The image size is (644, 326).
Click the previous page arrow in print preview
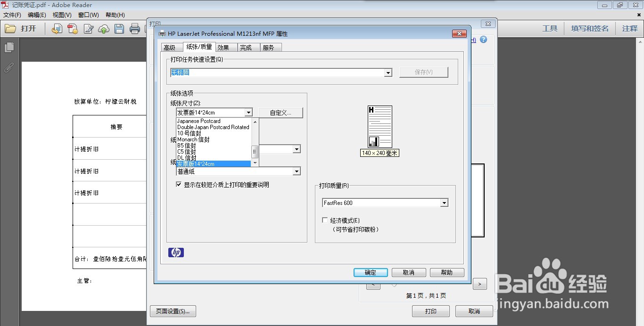pyautogui.click(x=373, y=284)
